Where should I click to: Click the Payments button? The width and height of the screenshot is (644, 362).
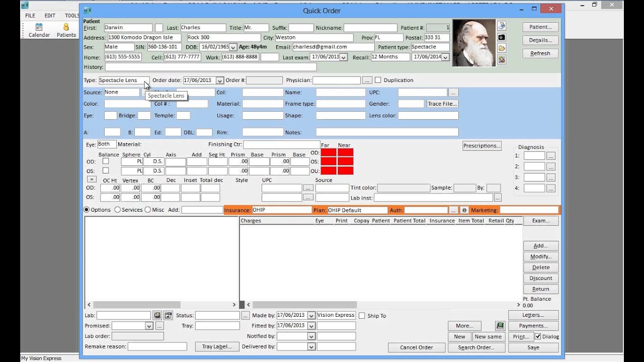[x=533, y=326]
